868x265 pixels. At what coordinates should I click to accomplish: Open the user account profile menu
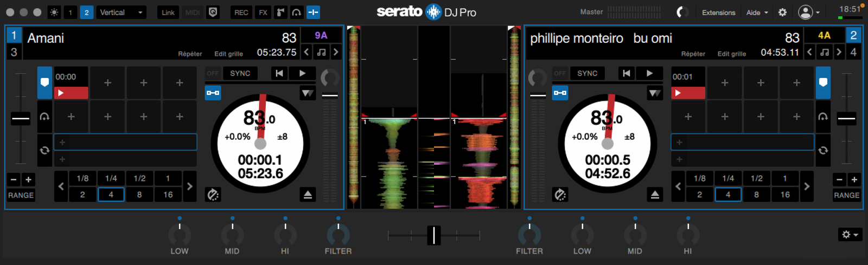click(x=808, y=12)
